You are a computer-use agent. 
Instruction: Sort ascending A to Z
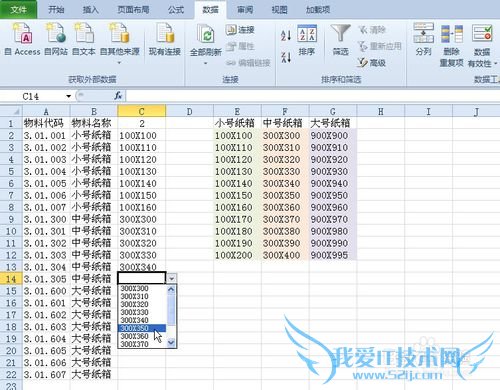[x=286, y=35]
